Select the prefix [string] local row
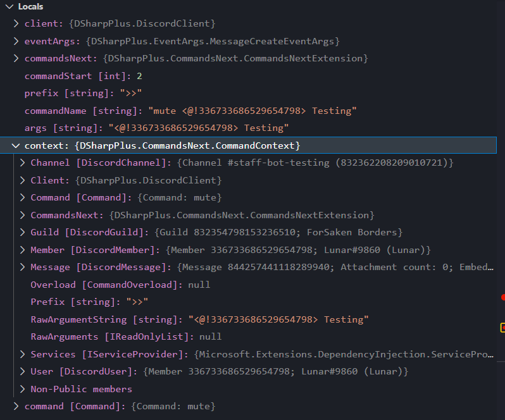 [248, 94]
